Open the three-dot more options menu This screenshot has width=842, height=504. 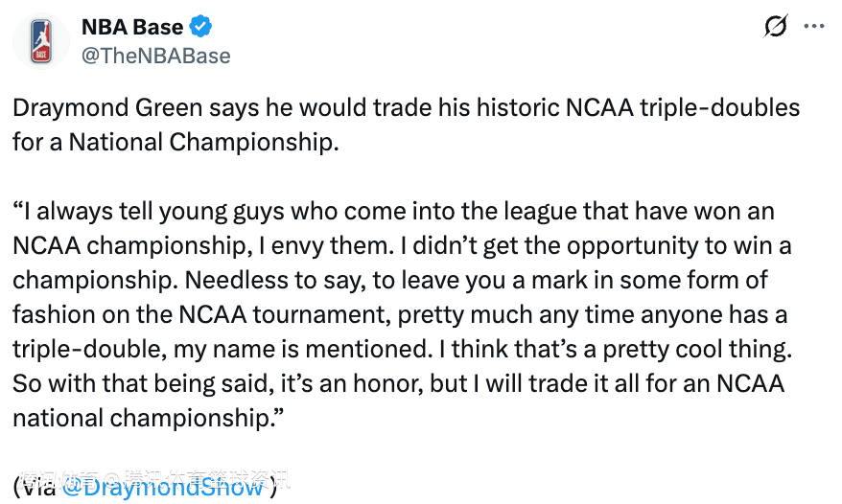pos(812,28)
